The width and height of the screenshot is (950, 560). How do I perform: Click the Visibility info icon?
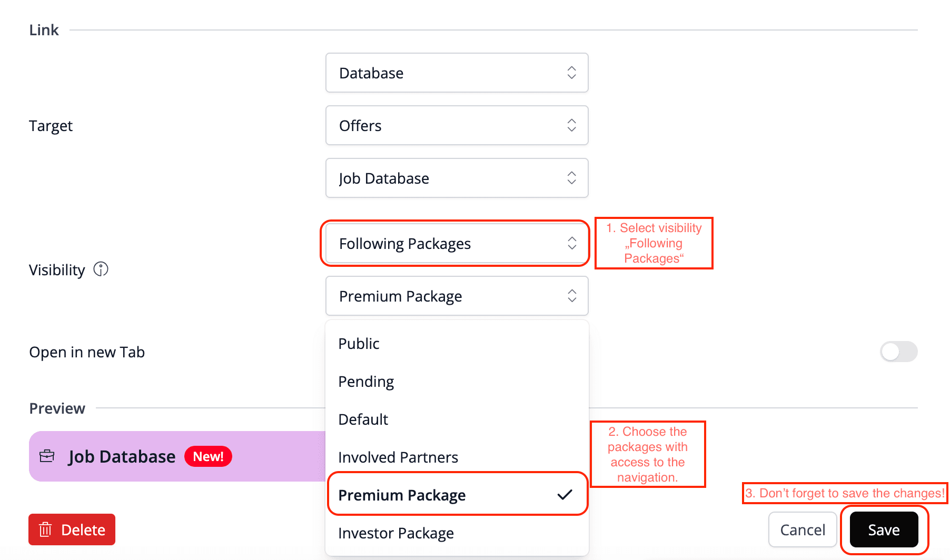[x=101, y=269]
